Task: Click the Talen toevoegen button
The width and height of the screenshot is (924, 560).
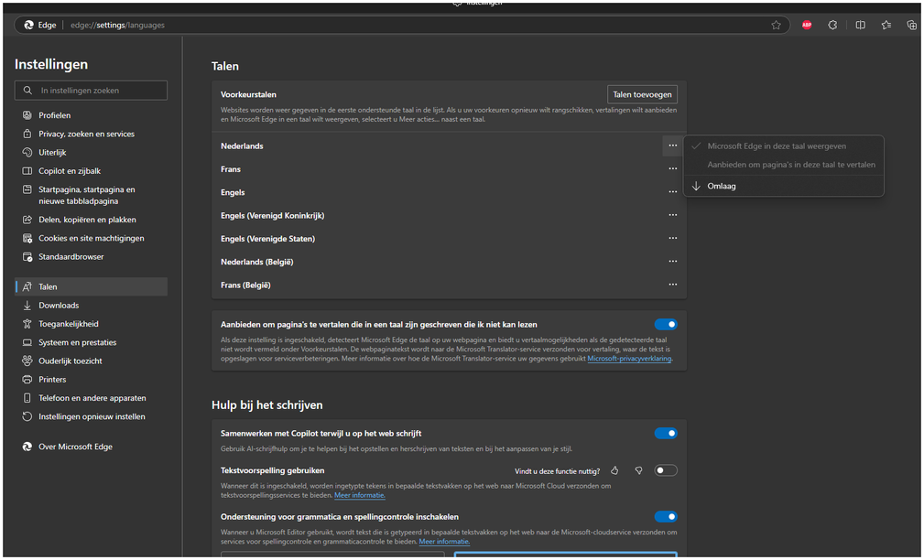Action: [x=642, y=94]
